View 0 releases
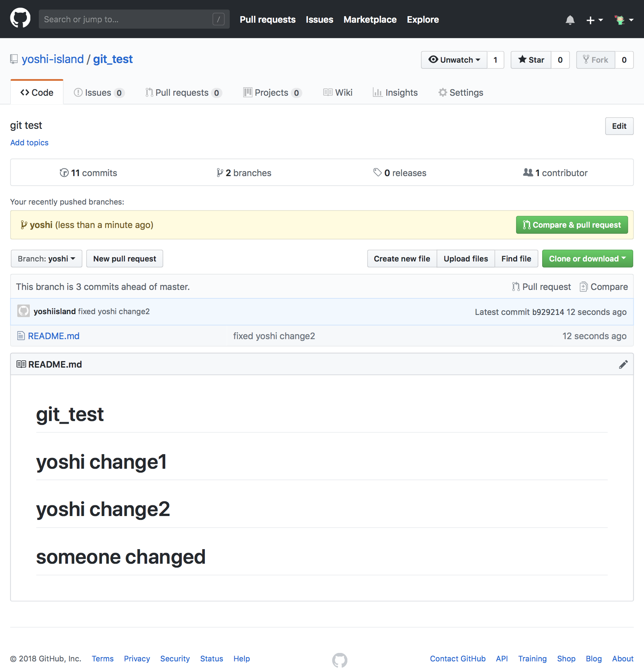This screenshot has width=644, height=671. tap(400, 173)
